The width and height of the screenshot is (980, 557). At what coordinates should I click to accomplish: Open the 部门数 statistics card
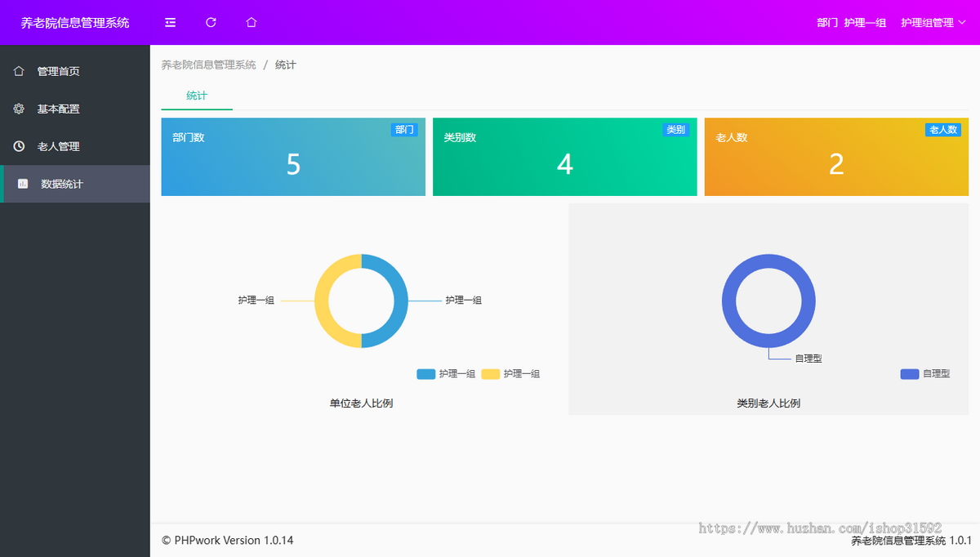pyautogui.click(x=293, y=157)
